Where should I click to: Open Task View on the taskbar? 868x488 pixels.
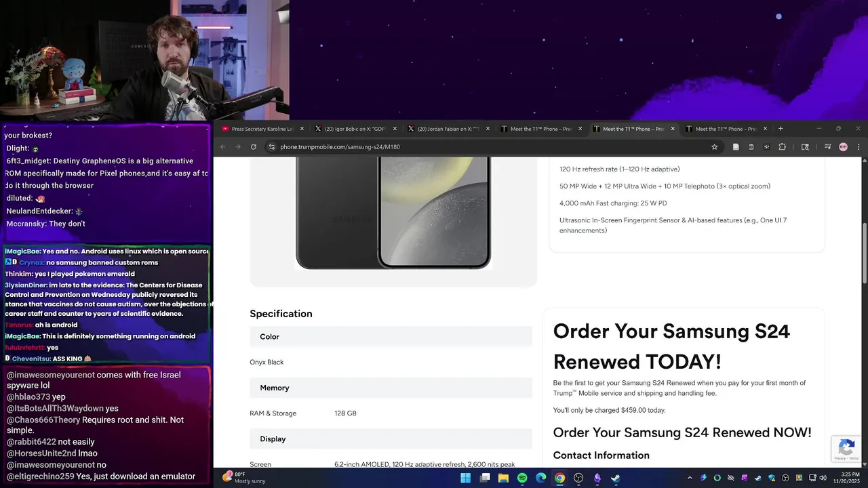click(x=485, y=478)
